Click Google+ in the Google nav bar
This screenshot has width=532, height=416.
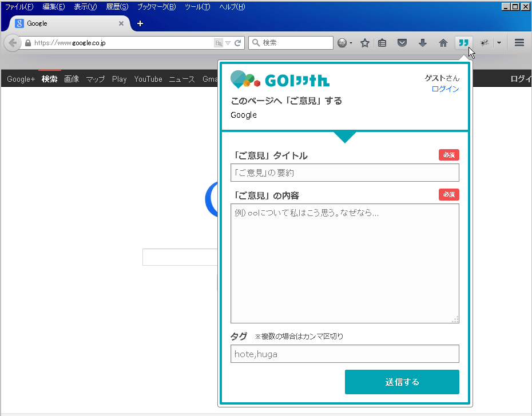click(21, 79)
